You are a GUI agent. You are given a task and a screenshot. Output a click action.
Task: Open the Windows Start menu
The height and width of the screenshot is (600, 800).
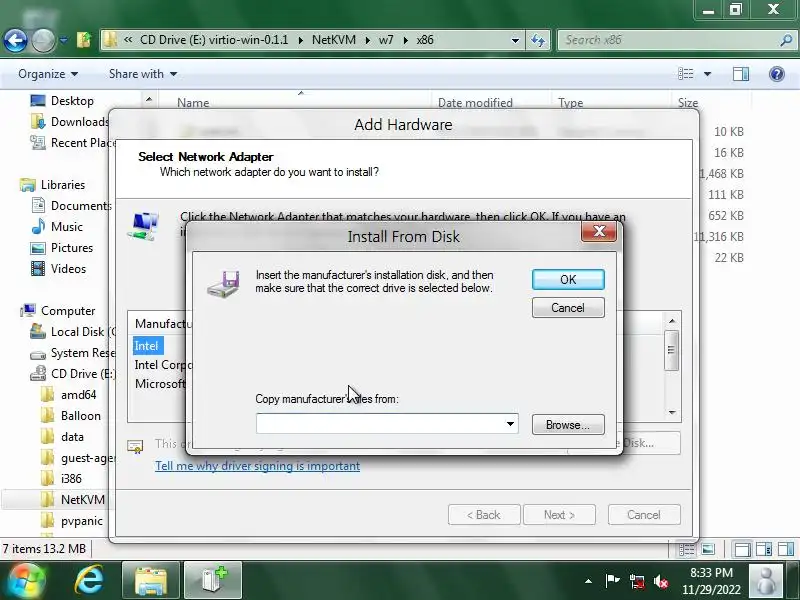point(25,581)
